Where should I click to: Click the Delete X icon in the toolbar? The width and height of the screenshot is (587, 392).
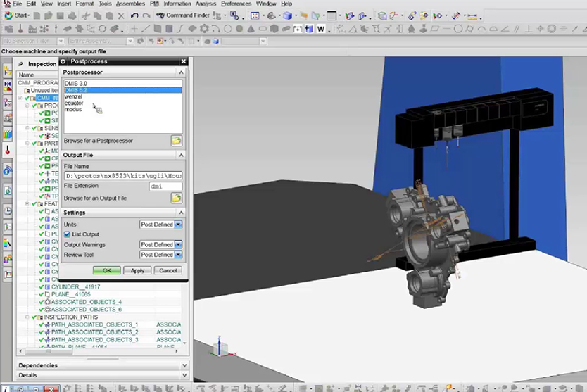click(x=120, y=15)
